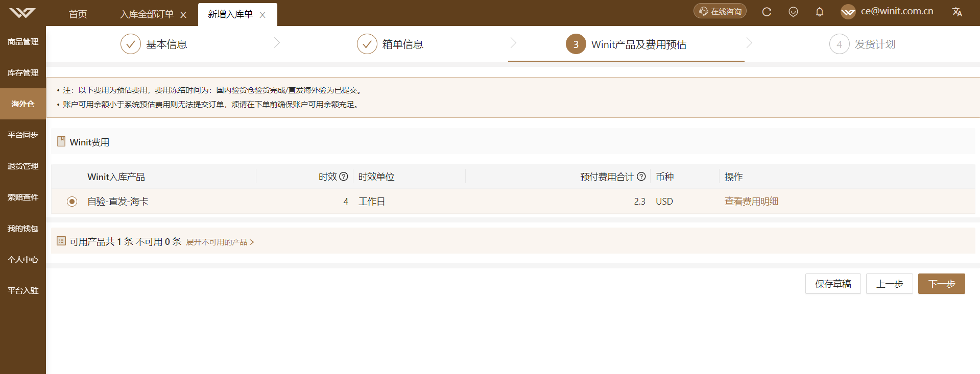The width and height of the screenshot is (980, 374).
Task: Close the 入库全部订单 tab
Action: (x=183, y=15)
